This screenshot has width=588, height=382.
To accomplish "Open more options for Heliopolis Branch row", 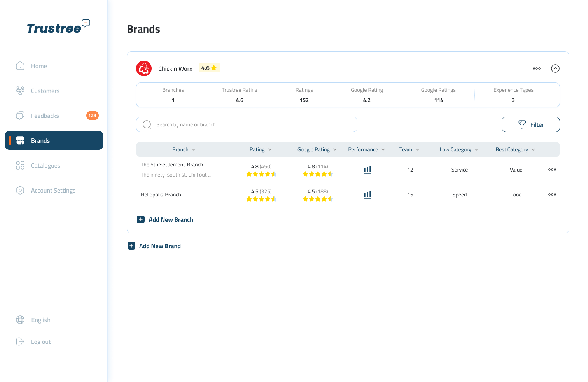I will (552, 195).
